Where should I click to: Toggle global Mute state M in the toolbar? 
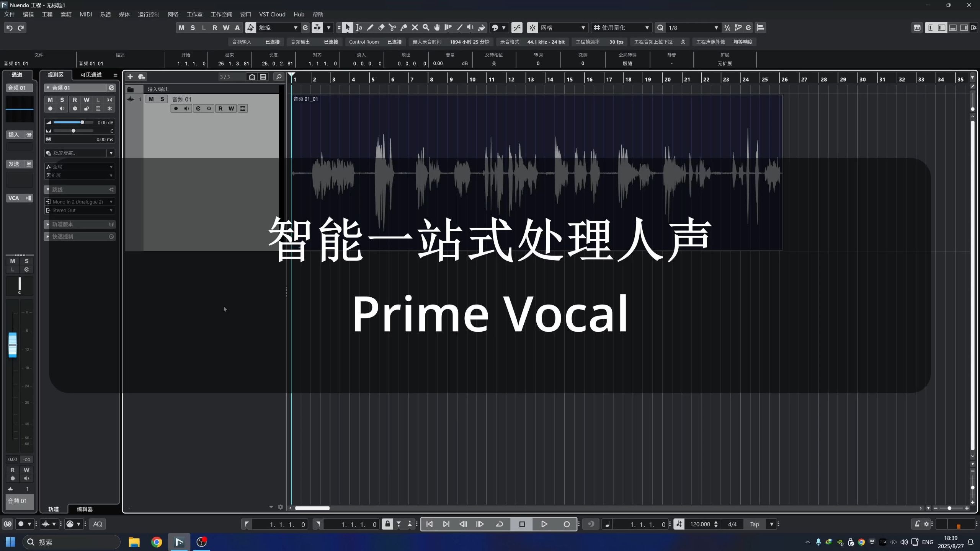pos(181,28)
